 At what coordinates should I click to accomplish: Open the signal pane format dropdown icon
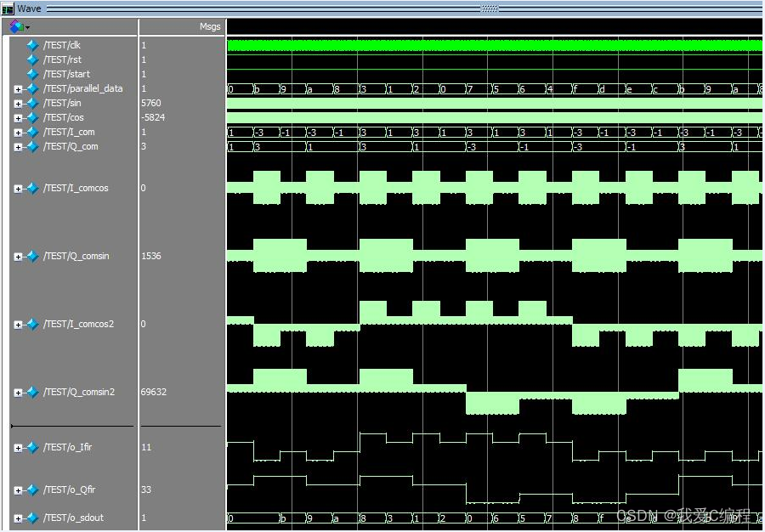pyautogui.click(x=20, y=27)
